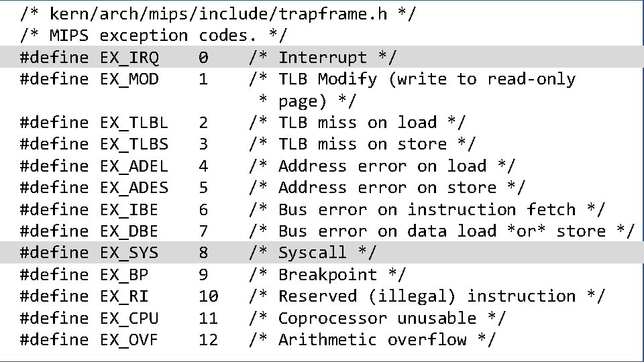Click the EX_ADEL constant name
This screenshot has height=362, width=644.
134,166
